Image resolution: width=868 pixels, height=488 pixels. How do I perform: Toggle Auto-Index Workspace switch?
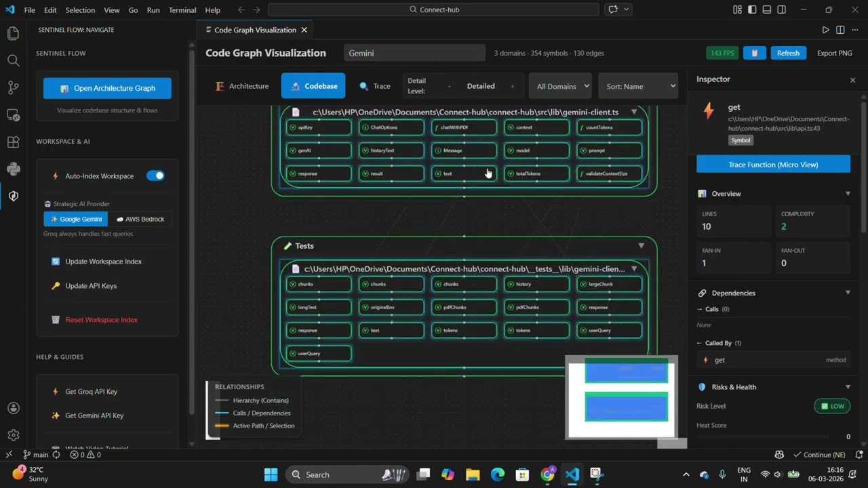coord(155,176)
